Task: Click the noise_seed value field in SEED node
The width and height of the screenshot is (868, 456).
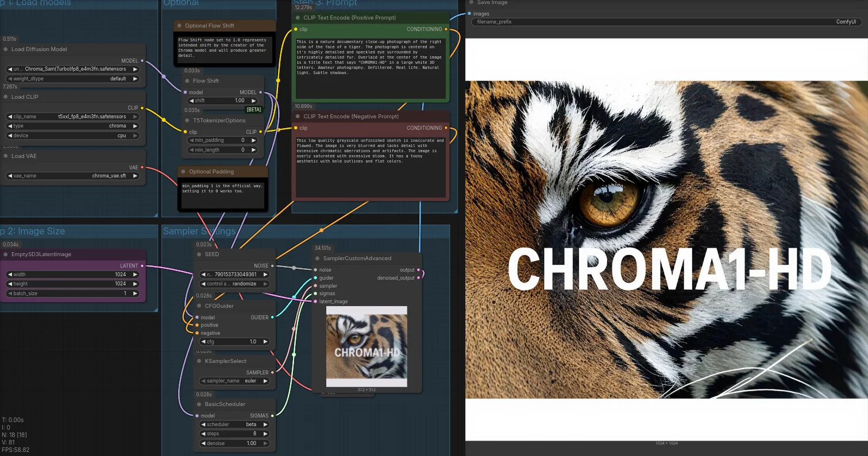Action: [234, 275]
